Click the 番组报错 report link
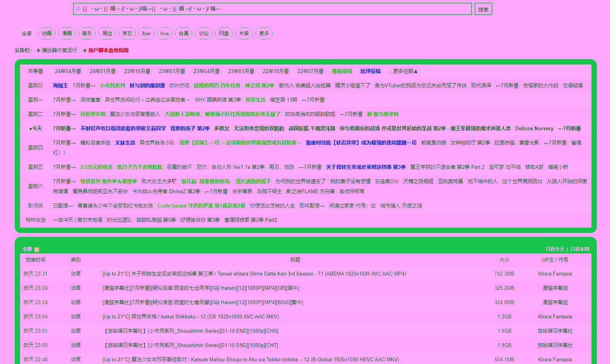 pyautogui.click(x=342, y=71)
